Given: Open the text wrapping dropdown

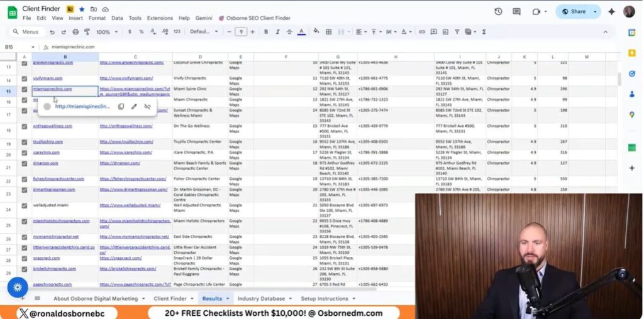Looking at the screenshot, I should pos(391,31).
